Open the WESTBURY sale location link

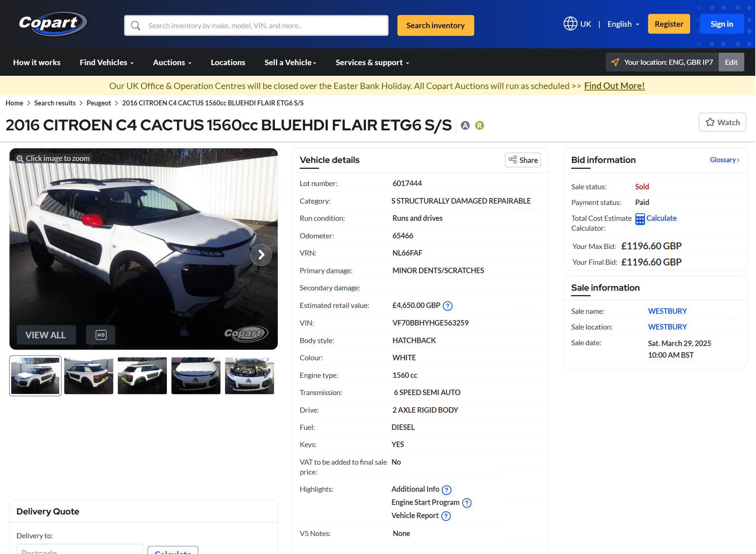667,327
